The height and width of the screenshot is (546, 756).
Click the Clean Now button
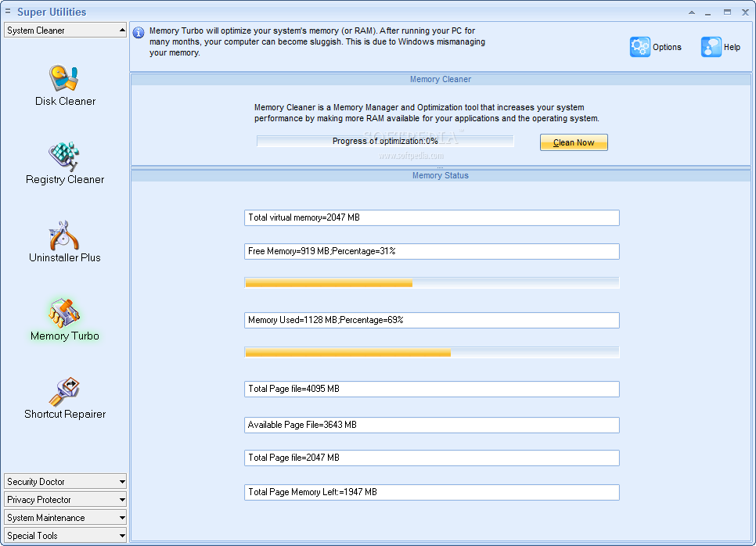point(574,142)
